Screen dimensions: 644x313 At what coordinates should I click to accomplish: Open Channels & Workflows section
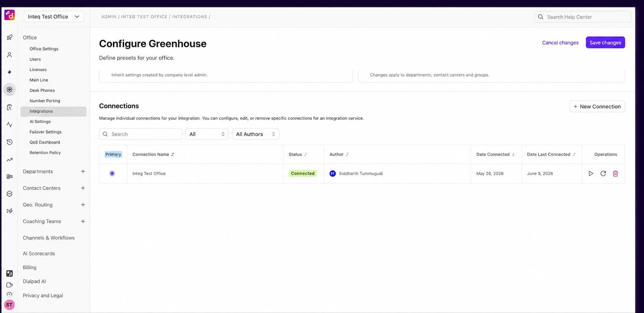(49, 238)
